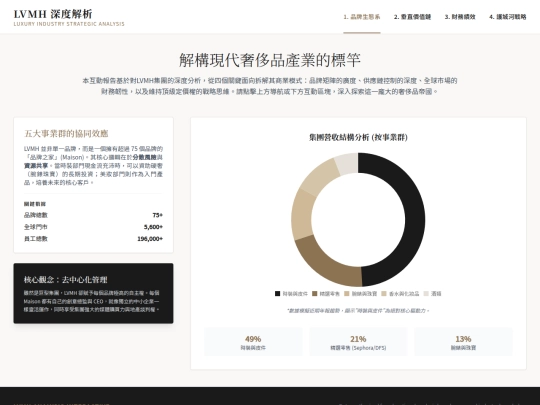Click the chart title '集團營收結構分析 (按事業群)'

[x=358, y=137]
